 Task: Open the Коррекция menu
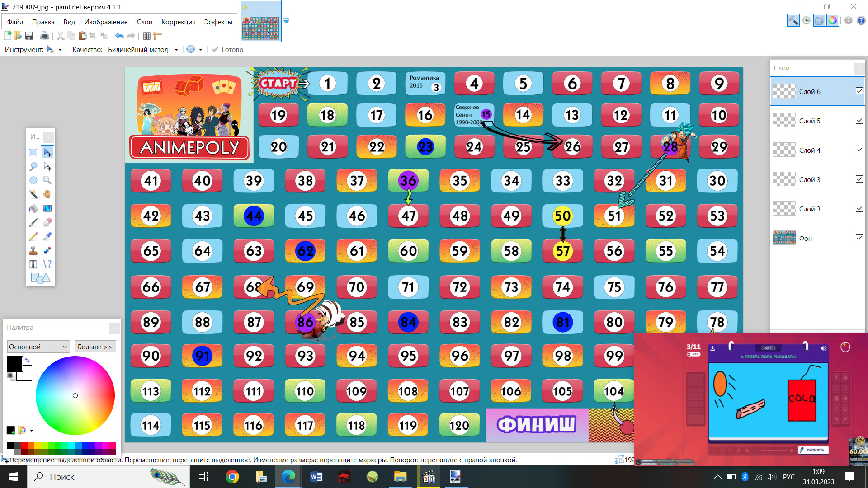click(178, 22)
